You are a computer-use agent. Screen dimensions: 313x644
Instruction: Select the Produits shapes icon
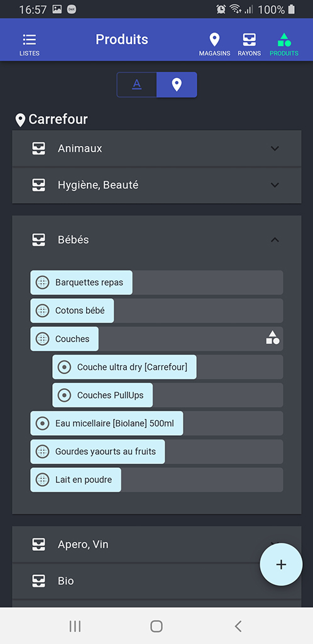(x=284, y=40)
